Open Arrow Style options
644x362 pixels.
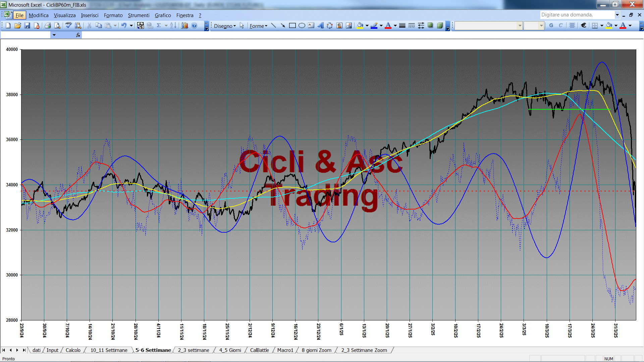coord(421,25)
